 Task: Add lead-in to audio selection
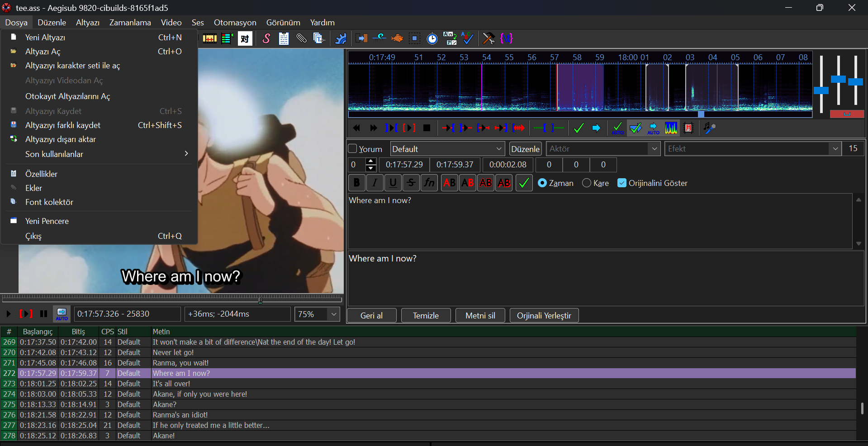pyautogui.click(x=540, y=128)
